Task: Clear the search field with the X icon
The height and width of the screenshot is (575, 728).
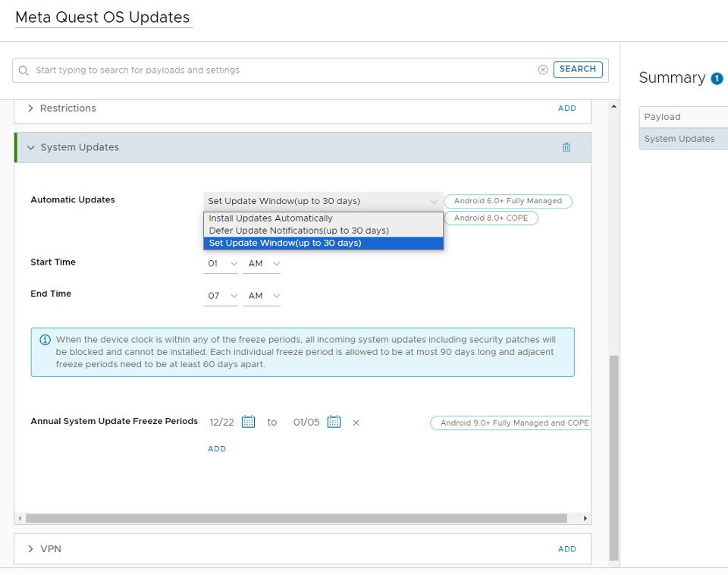Action: click(543, 70)
